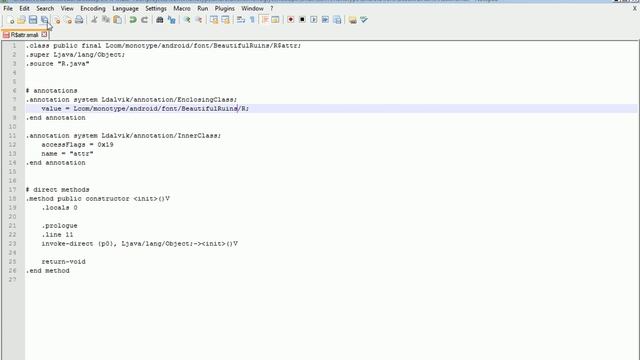Save the recorded macro icon
640x360 pixels.
pyautogui.click(x=337, y=20)
